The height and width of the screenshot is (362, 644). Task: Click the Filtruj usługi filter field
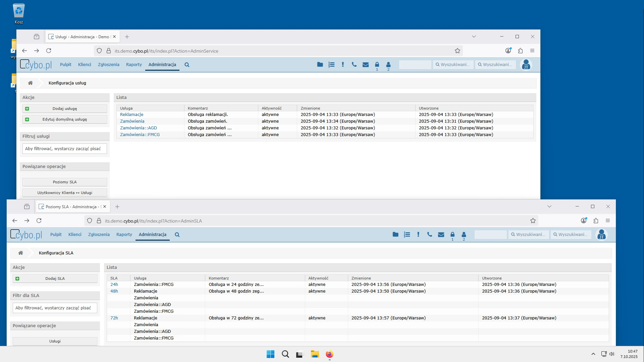(x=65, y=149)
